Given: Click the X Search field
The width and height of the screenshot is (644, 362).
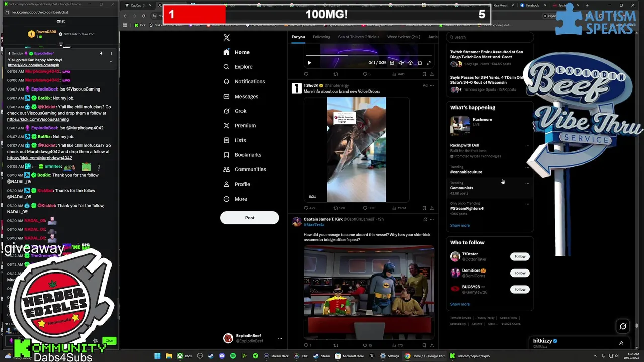Looking at the screenshot, I should (x=490, y=37).
